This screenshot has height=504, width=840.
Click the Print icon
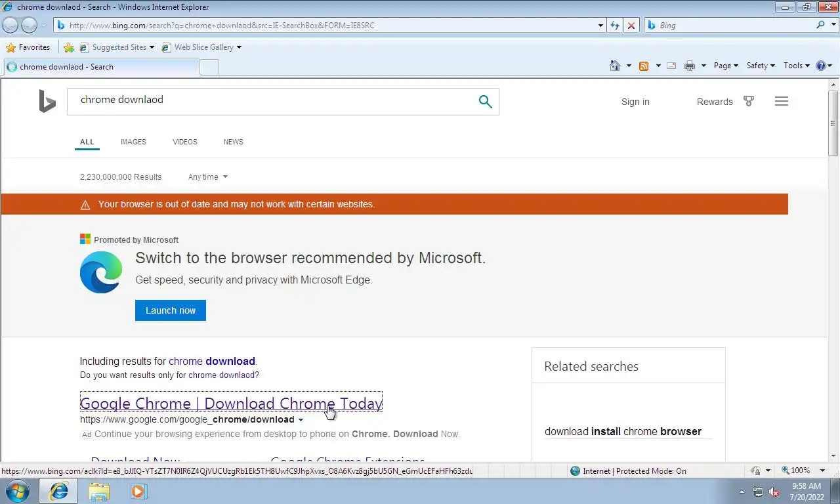click(689, 66)
